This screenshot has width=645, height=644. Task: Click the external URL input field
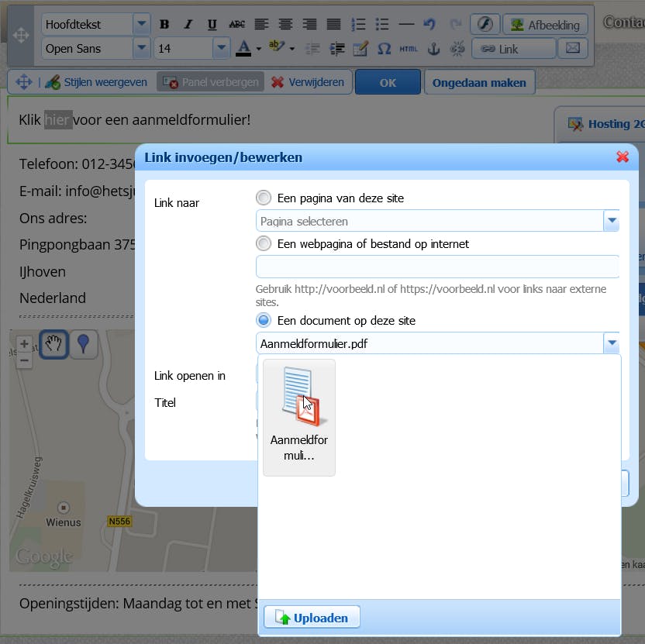tap(437, 267)
